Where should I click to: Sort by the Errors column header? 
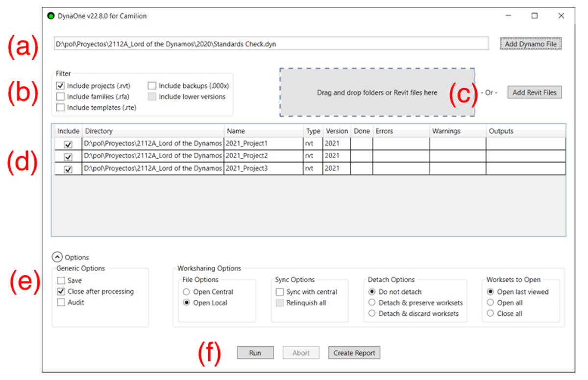pos(401,131)
